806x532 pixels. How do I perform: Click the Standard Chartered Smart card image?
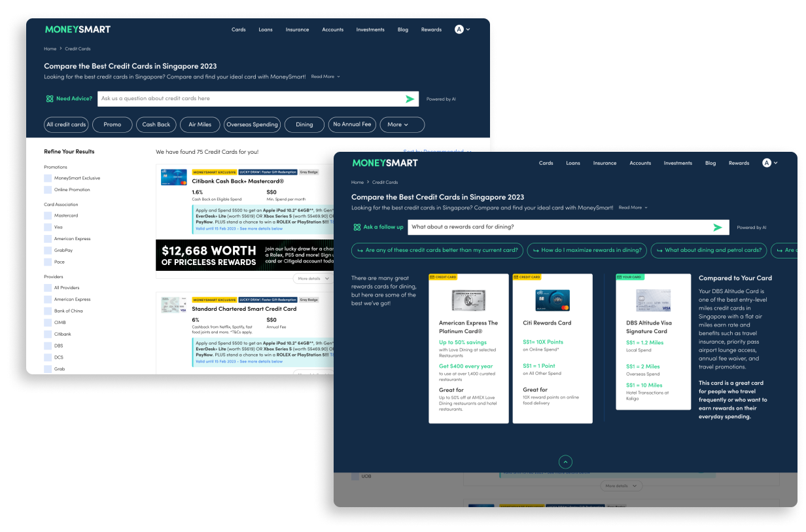(x=174, y=305)
